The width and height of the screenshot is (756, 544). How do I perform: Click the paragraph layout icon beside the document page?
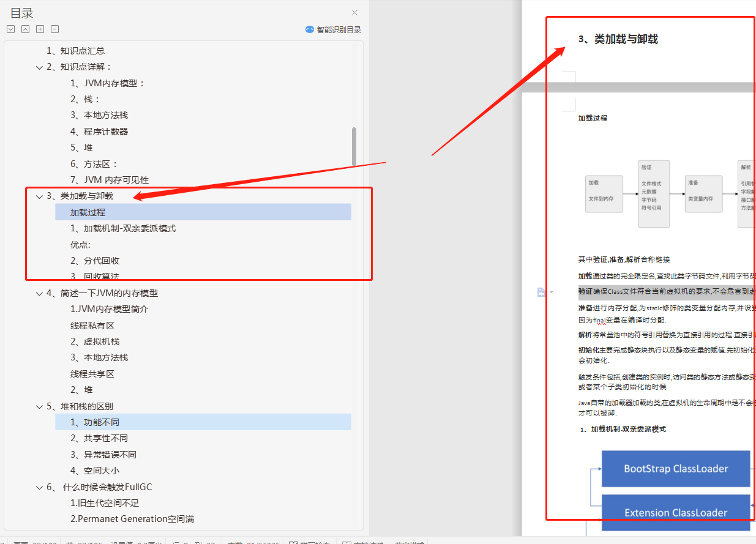[541, 292]
